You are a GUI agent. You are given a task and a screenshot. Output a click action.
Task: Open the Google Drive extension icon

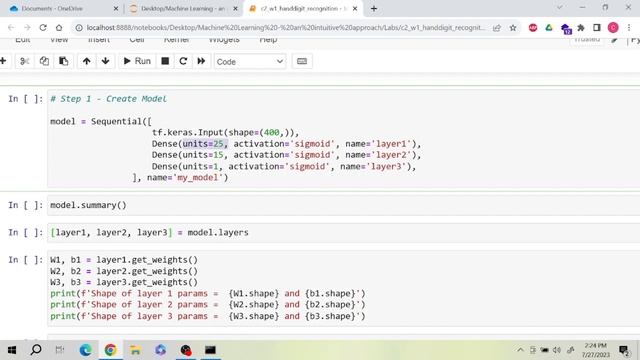pos(549,28)
